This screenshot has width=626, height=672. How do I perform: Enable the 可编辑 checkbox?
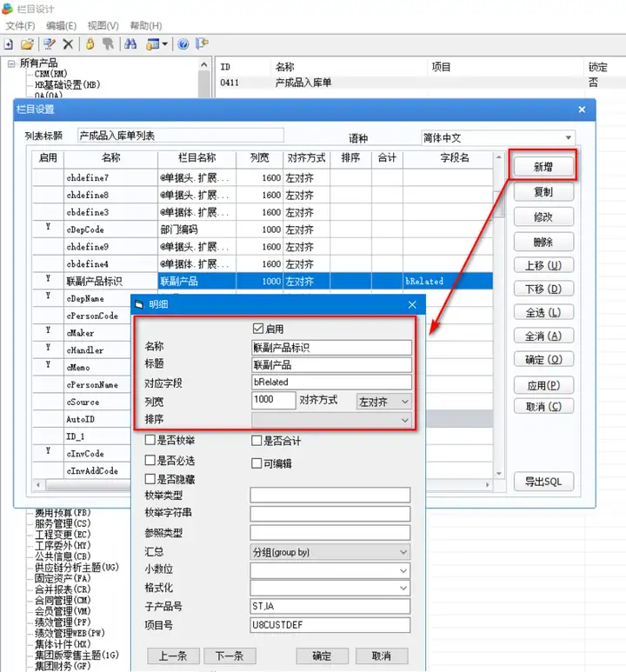pos(256,463)
